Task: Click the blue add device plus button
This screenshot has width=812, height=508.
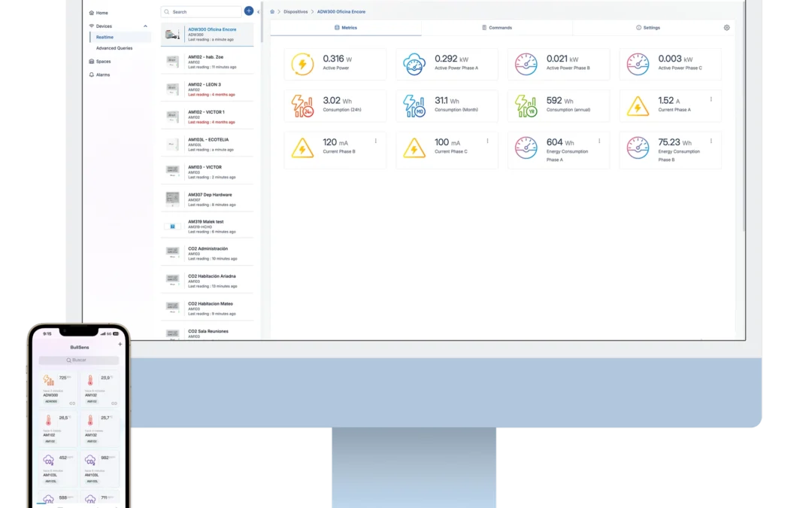Action: [249, 11]
